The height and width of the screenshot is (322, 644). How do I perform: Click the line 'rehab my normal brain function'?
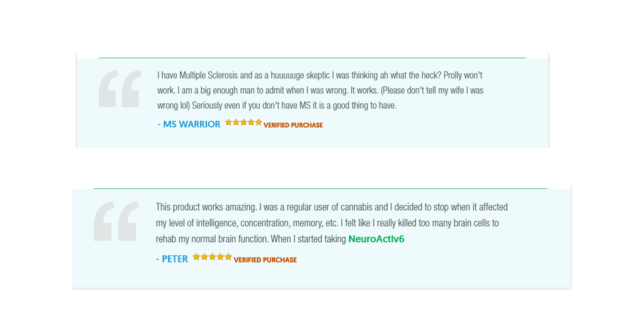click(x=280, y=239)
